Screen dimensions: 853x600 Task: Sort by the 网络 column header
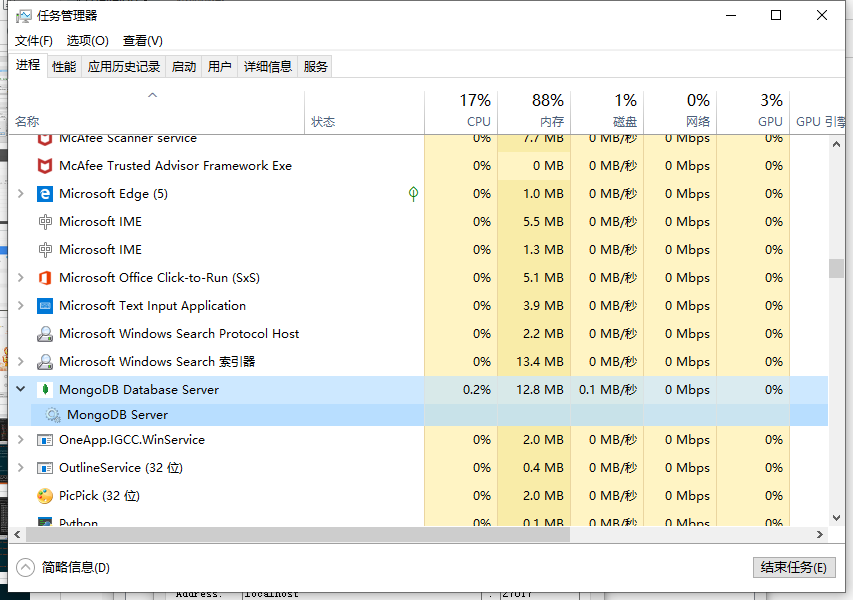pos(680,112)
